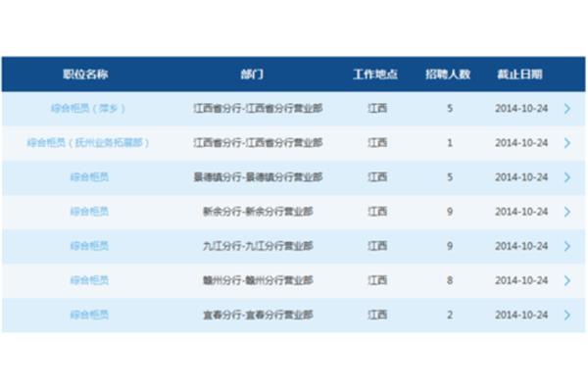The width and height of the screenshot is (588, 392).
Task: Click the 江西 location in the 九江分行 row
Action: tap(377, 246)
